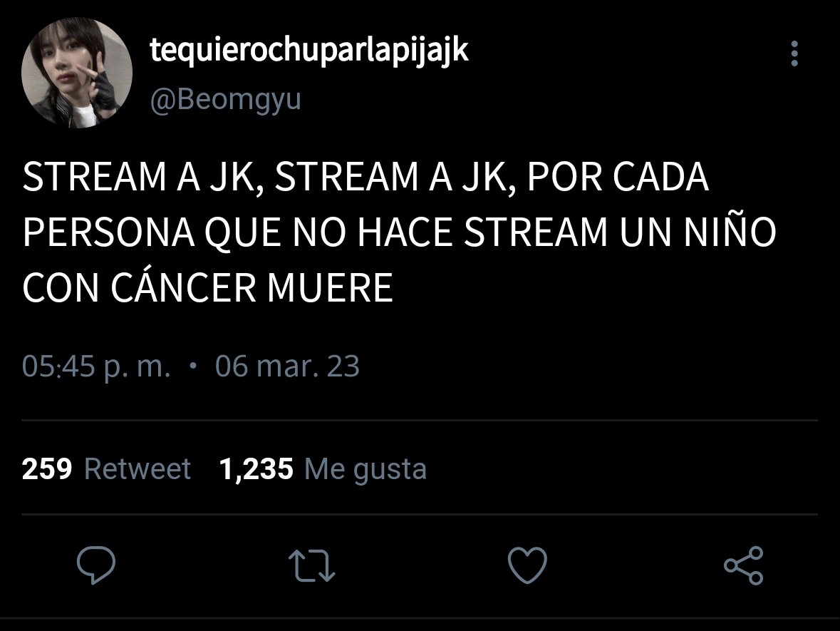The width and height of the screenshot is (840, 631).
Task: Click the dot separator between time and date
Action: coord(193,366)
